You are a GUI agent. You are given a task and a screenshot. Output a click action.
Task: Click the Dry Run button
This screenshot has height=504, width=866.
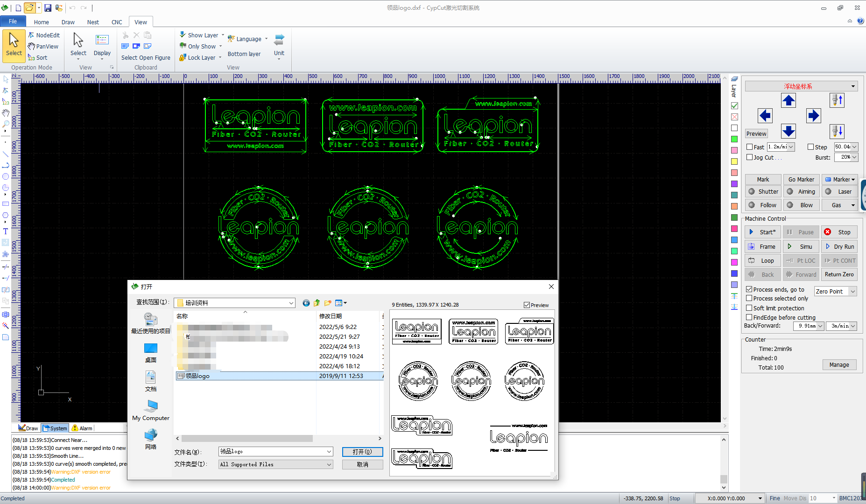point(839,246)
